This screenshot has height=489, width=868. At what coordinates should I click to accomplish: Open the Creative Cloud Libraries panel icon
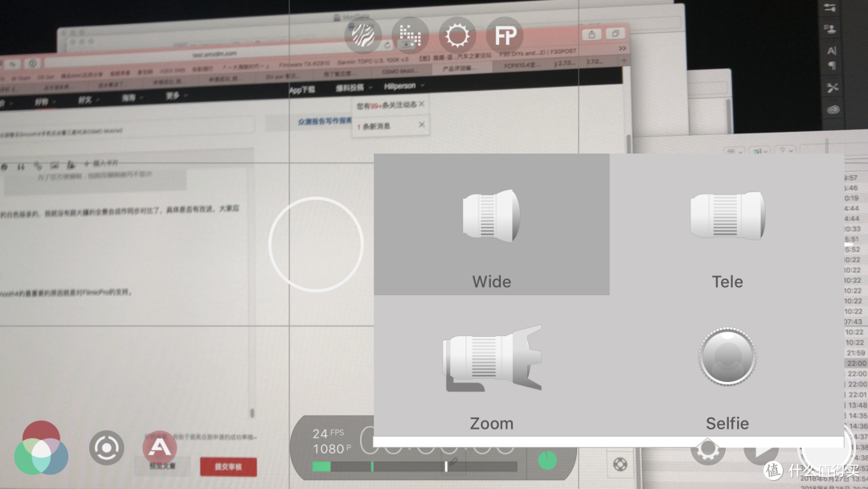833,109
